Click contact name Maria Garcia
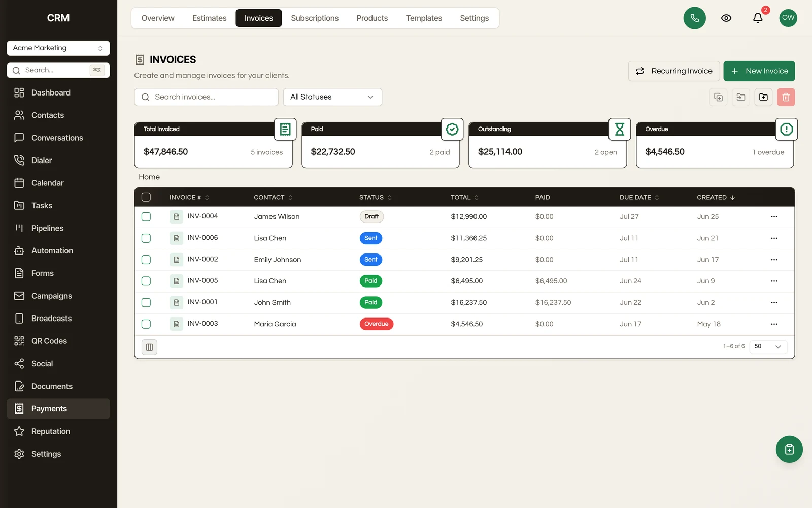Screen dimensions: 812x508 tap(275, 324)
